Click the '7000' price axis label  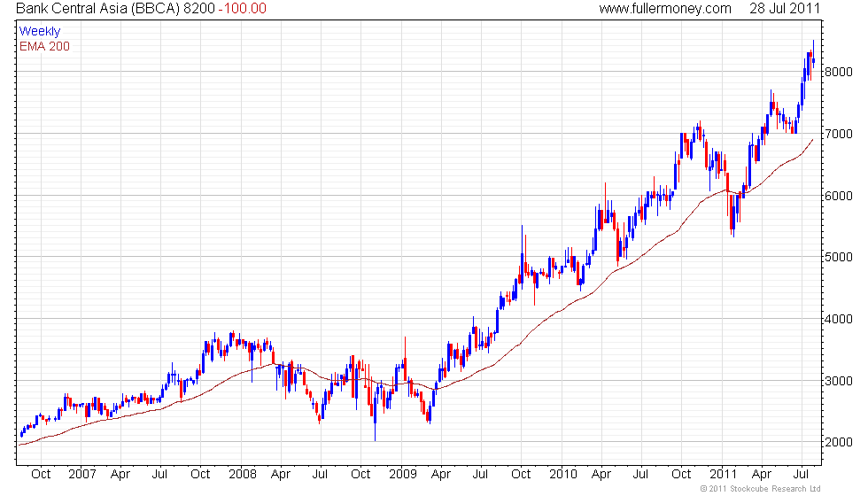[839, 134]
